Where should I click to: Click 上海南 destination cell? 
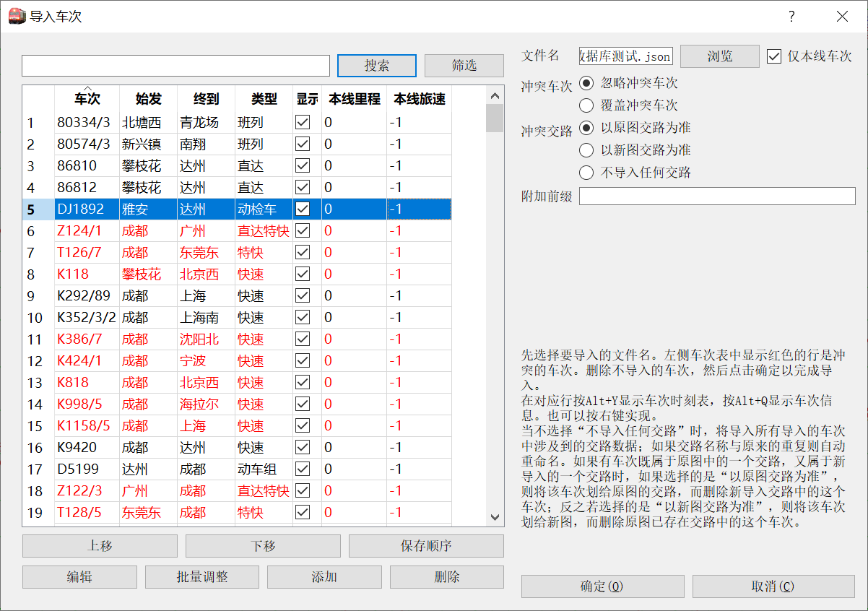[x=207, y=318]
